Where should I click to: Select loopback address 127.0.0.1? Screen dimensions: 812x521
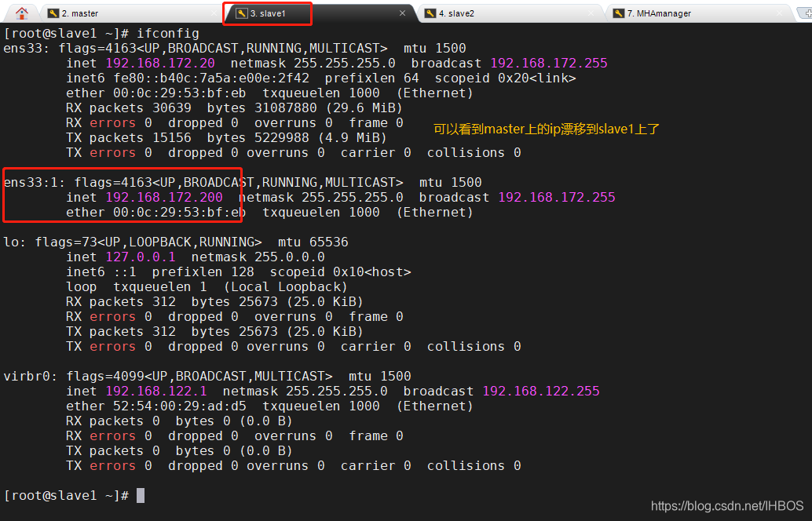[141, 257]
